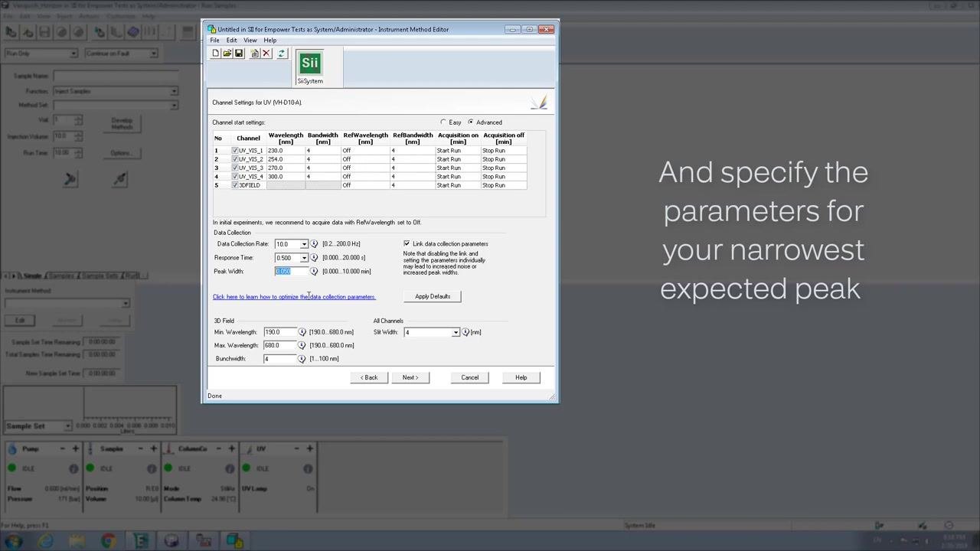Image resolution: width=980 pixels, height=551 pixels.
Task: Open the File menu
Action: (x=215, y=41)
